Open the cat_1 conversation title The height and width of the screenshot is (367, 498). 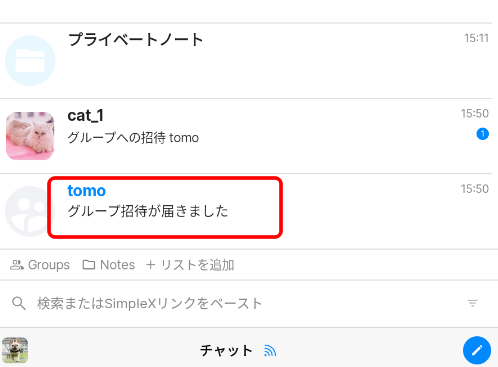point(85,116)
